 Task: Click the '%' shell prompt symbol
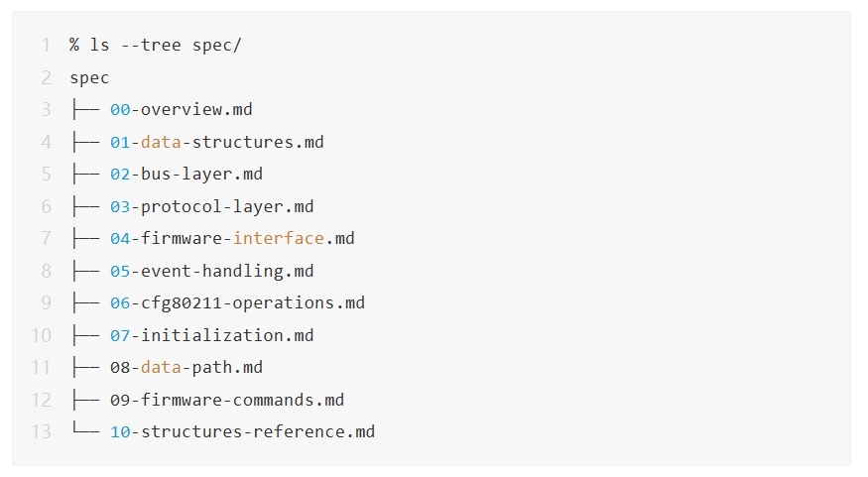74,46
